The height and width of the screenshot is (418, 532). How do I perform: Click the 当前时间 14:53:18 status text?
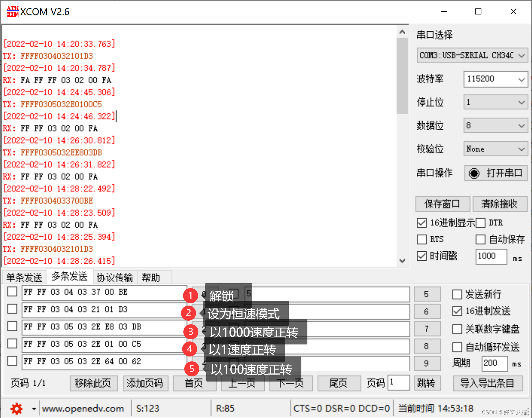pyautogui.click(x=436, y=408)
